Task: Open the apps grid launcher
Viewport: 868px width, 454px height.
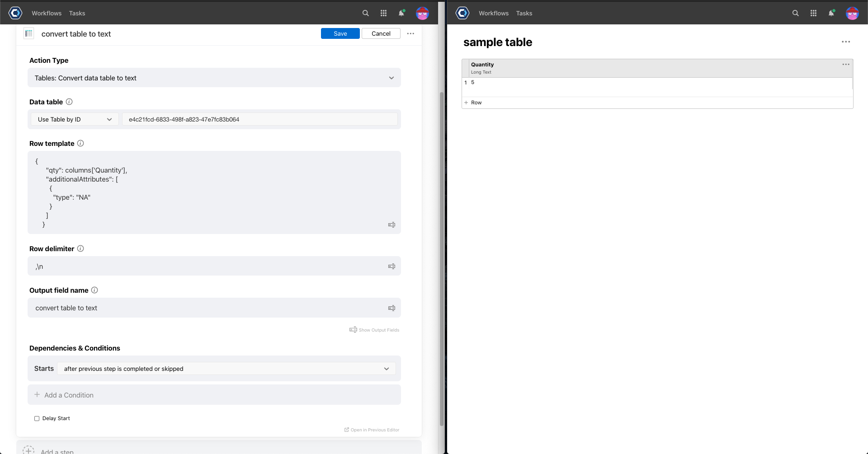Action: tap(383, 13)
